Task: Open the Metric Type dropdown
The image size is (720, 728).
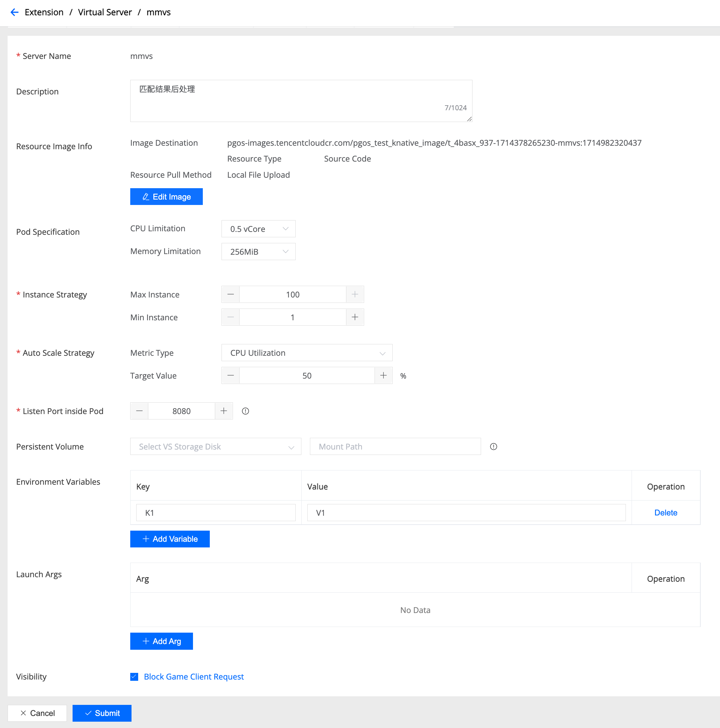Action: click(306, 353)
